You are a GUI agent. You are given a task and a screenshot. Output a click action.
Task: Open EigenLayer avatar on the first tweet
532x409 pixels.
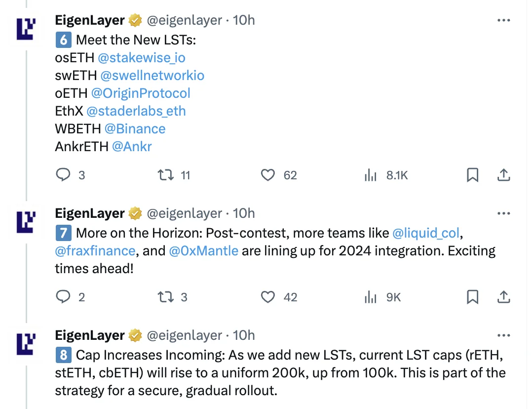click(x=27, y=29)
